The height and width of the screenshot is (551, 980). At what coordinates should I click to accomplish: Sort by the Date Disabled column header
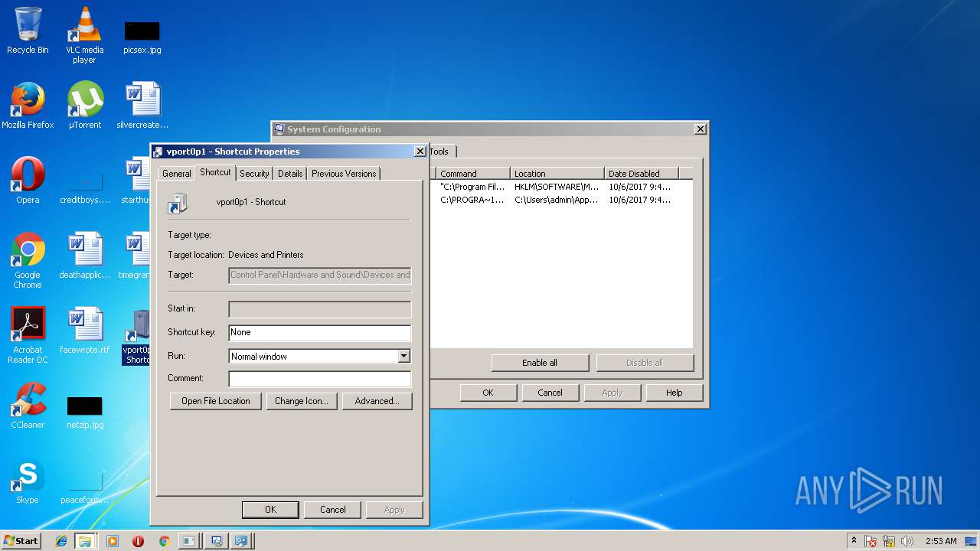pos(642,174)
